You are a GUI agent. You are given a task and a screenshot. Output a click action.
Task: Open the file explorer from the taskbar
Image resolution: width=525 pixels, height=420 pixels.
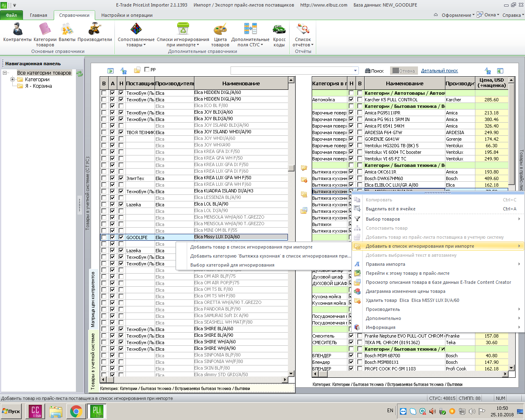click(x=56, y=411)
